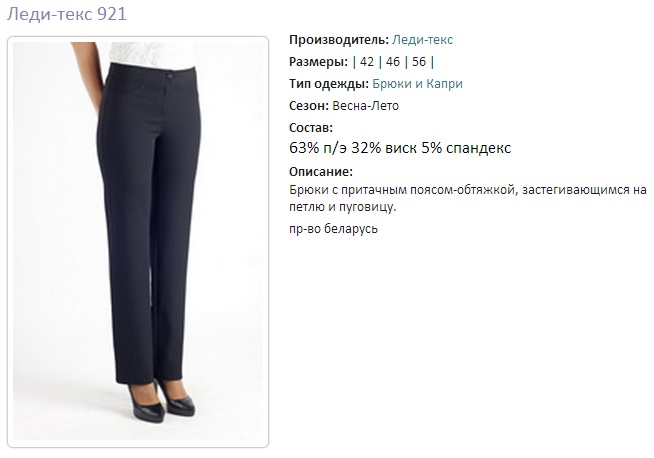Click the Размеры label
Screen dimensions: 654x458
(318, 62)
